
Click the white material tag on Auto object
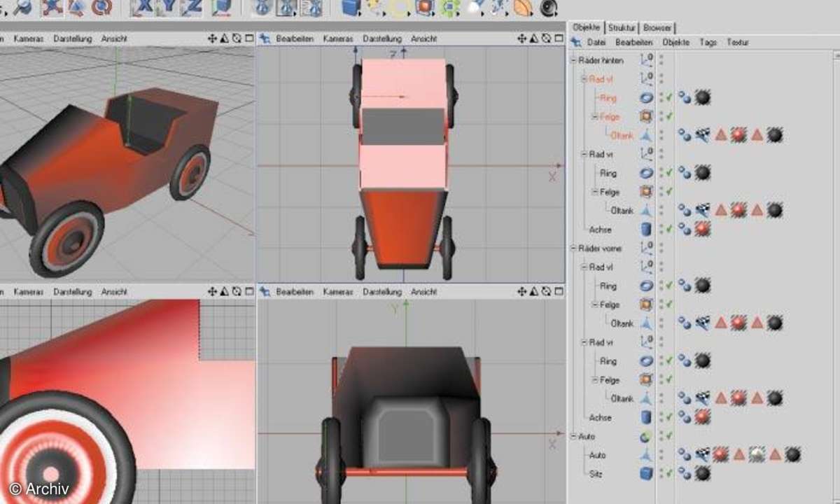pyautogui.click(x=756, y=455)
